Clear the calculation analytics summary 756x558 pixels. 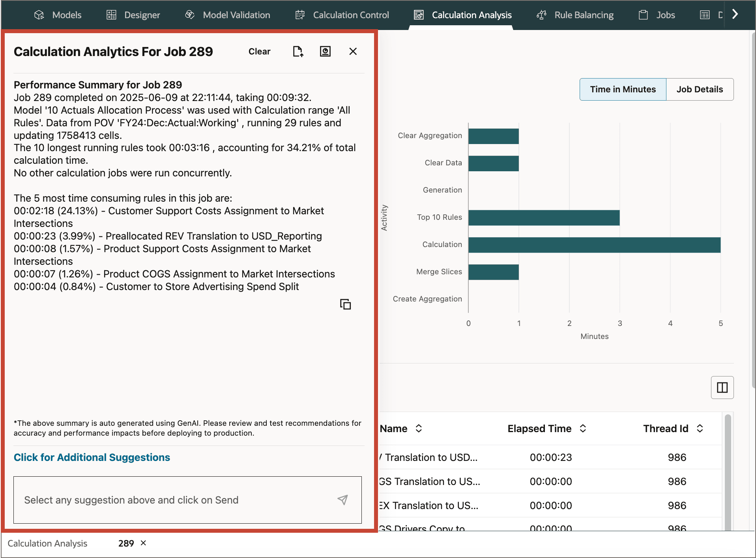point(259,52)
